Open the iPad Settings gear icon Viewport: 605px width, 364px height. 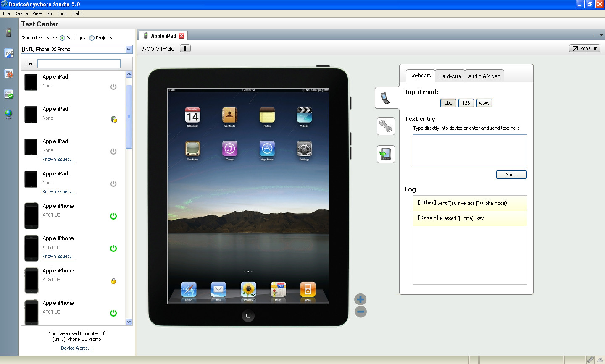coord(304,149)
